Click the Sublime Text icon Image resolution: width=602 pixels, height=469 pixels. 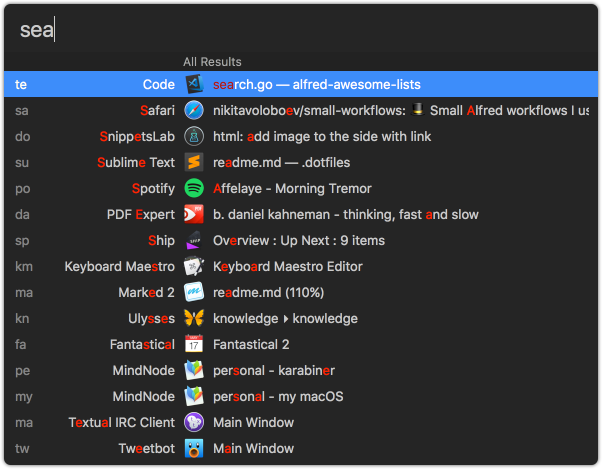194,162
